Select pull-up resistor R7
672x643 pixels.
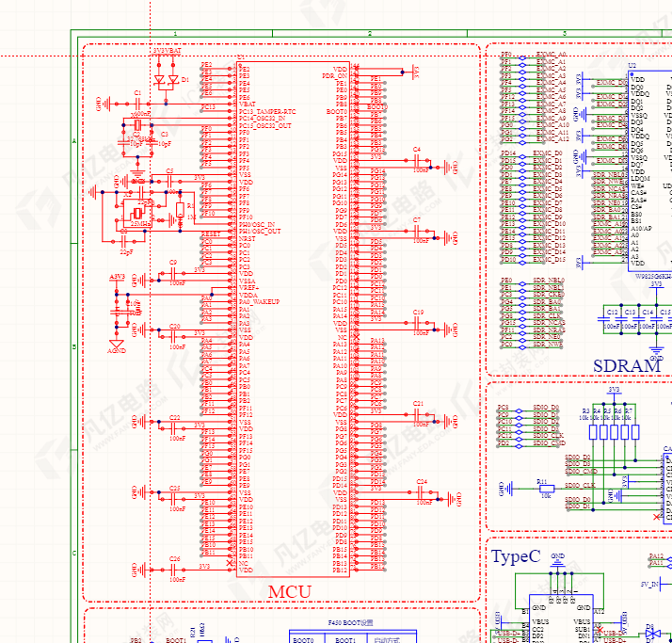[635, 432]
